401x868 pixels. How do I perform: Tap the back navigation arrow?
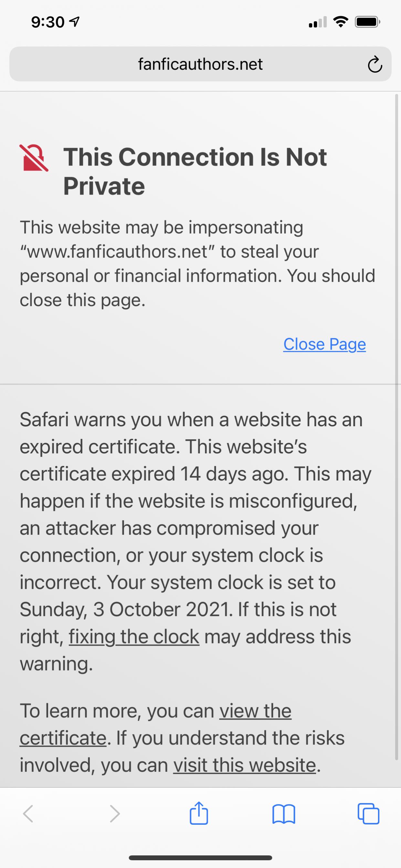tap(28, 814)
